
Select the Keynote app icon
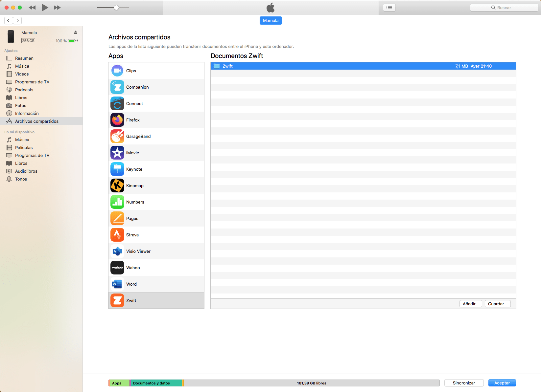pyautogui.click(x=117, y=169)
